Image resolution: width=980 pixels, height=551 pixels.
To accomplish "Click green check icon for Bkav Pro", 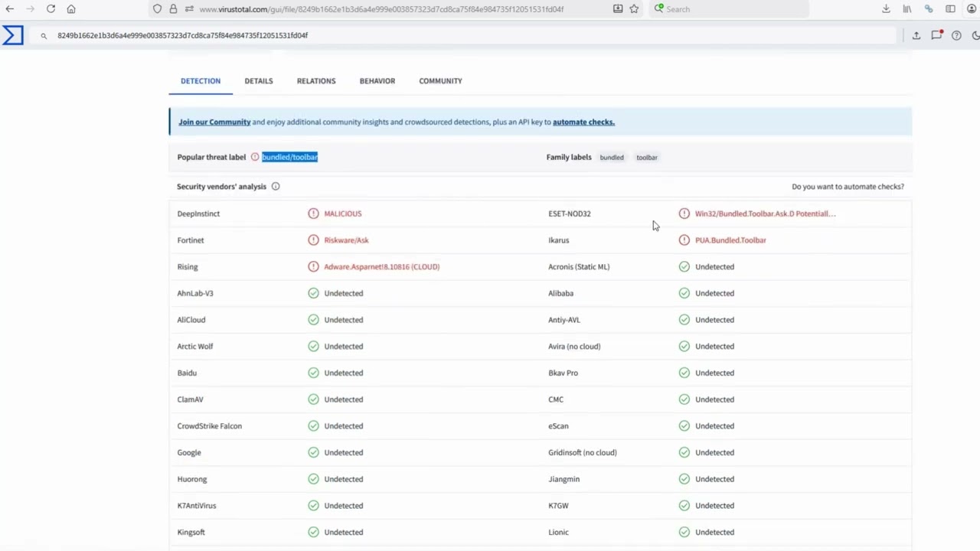I will 684,373.
